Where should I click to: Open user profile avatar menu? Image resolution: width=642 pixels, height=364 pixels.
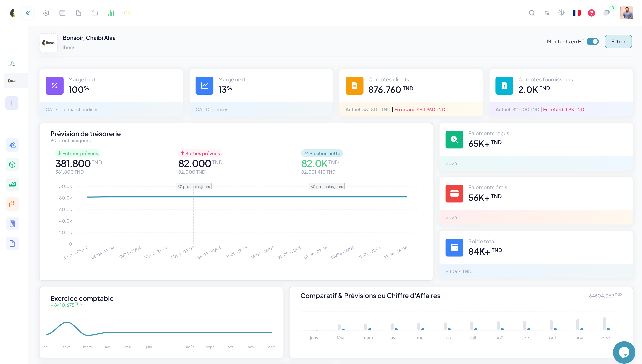click(626, 13)
